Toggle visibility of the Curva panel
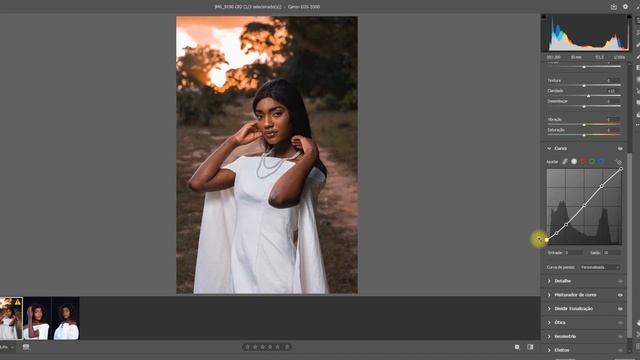 [x=620, y=149]
